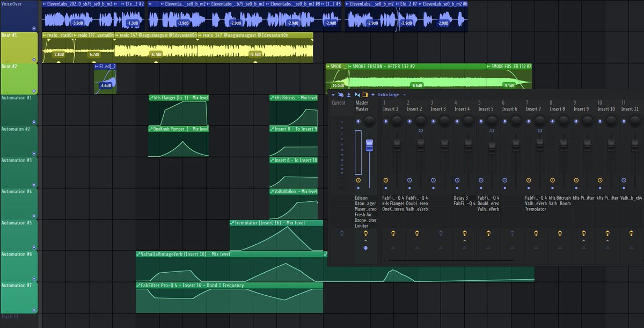Open clip menu of Insert 8 - To Insert 9
This screenshot has width=644, height=328.
coord(272,129)
